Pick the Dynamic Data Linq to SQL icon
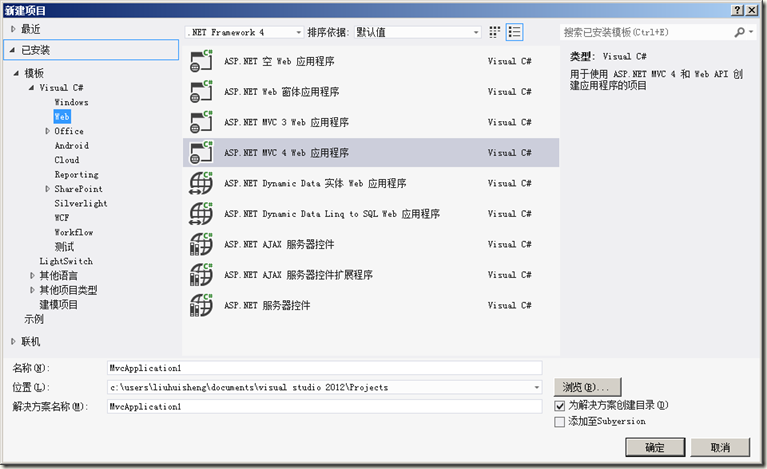Screen dimensions: 767x469 click(203, 214)
